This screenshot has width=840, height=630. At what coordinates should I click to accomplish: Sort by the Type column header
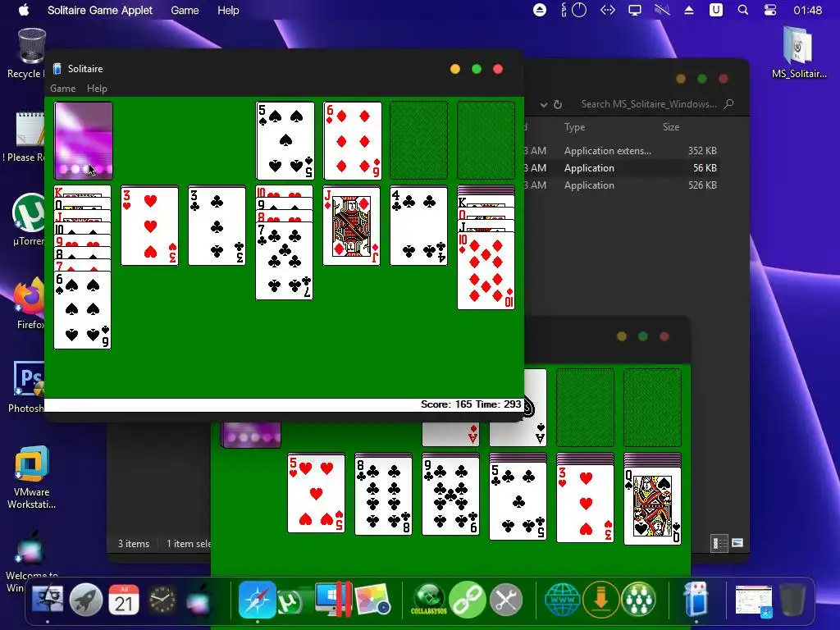(574, 127)
